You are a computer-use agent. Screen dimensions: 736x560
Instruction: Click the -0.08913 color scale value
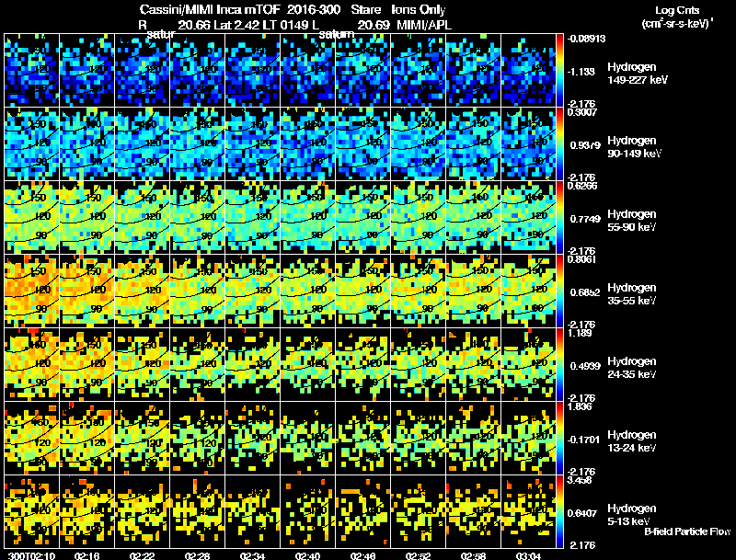587,39
